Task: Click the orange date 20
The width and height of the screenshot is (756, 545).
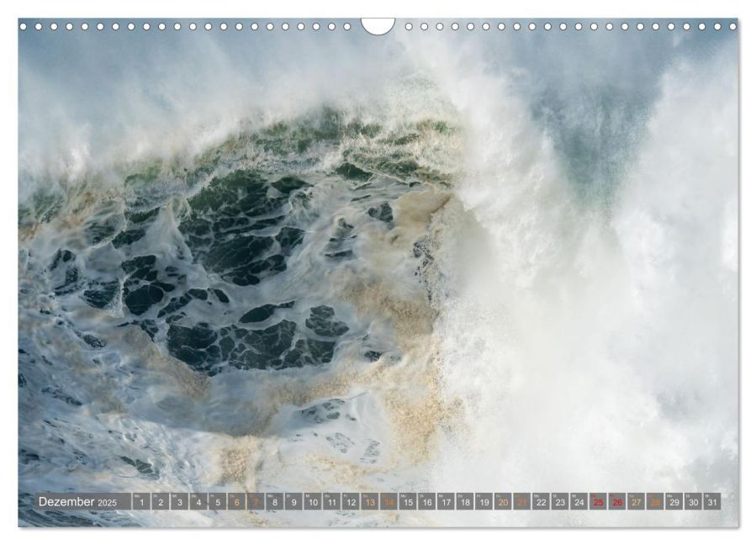Action: [x=503, y=502]
